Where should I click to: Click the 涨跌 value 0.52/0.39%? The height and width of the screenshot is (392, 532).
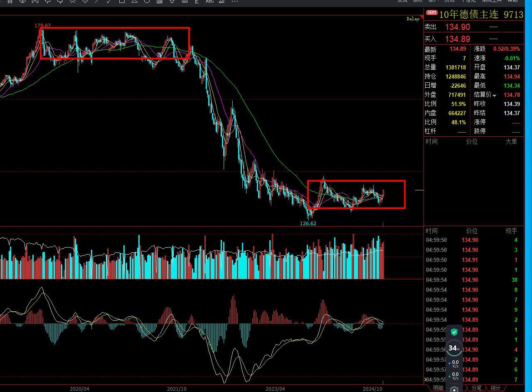tap(507, 49)
